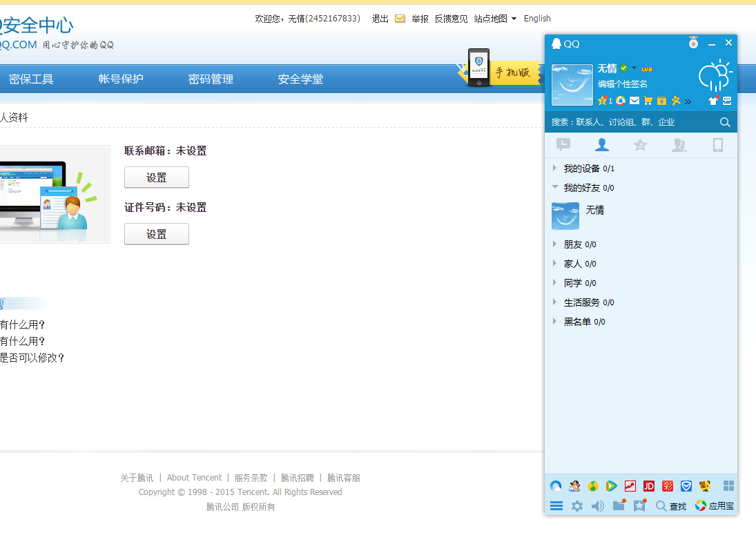Open the QQ main menu hamburger icon
The image size is (756, 533).
point(556,505)
